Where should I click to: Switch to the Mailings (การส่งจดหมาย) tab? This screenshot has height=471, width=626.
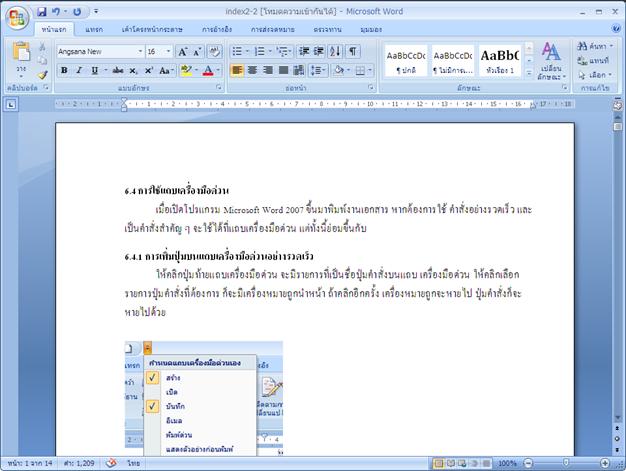(273, 29)
